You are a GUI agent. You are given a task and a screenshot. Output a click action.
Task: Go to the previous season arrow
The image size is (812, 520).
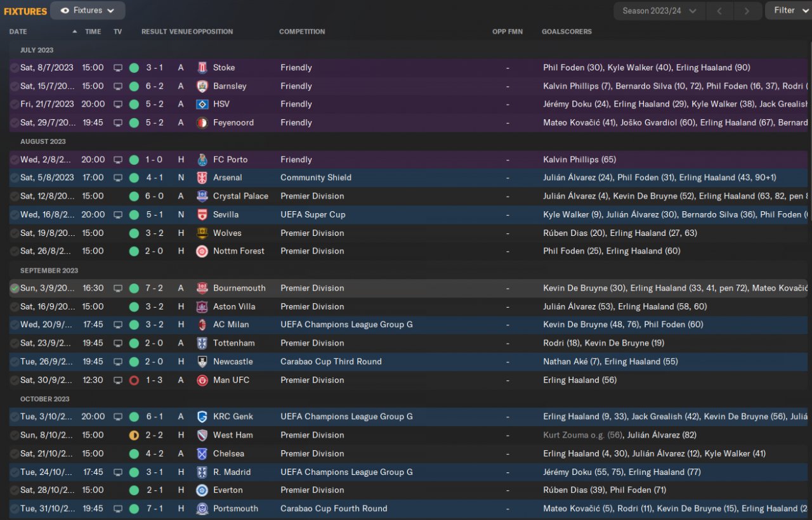pyautogui.click(x=719, y=11)
